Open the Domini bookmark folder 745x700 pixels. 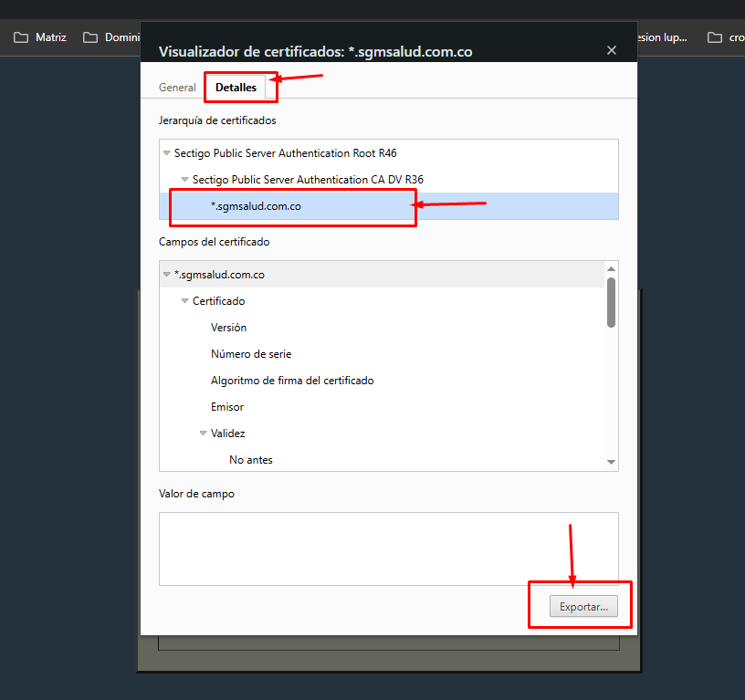click(x=109, y=37)
